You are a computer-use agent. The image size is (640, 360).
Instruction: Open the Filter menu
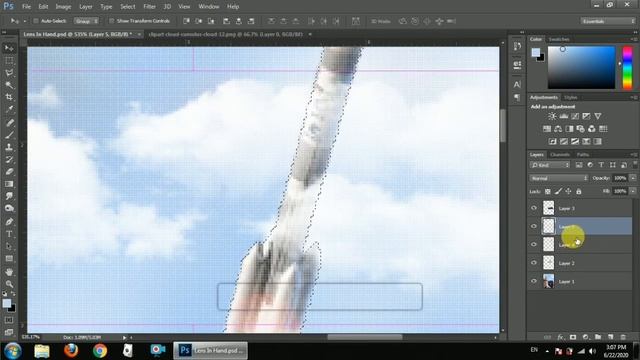click(149, 7)
